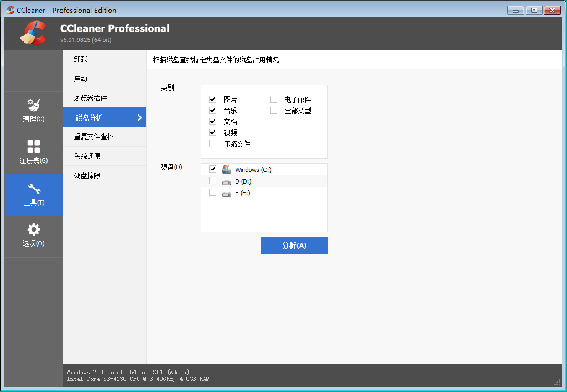Image resolution: width=567 pixels, height=392 pixels.
Task: Disable the 视频 category checkbox
Action: click(212, 133)
